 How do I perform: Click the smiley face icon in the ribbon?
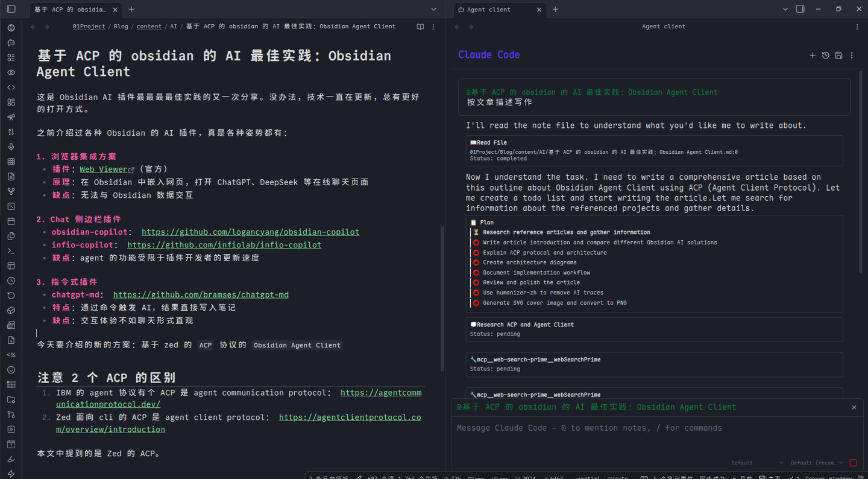coord(11,370)
